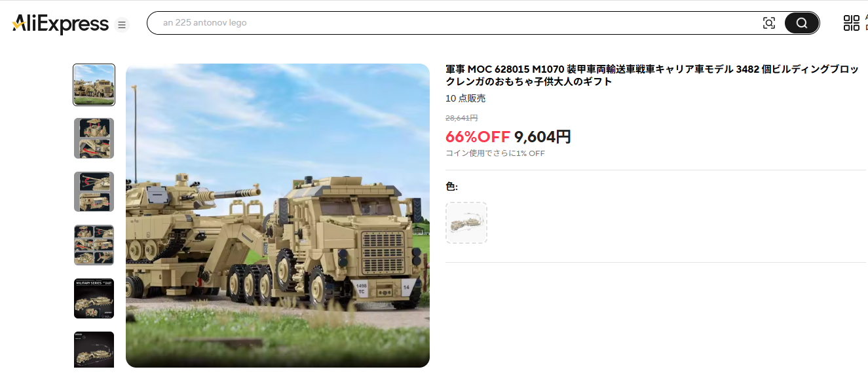
Task: Select the fourth multi-panel detail thumbnail
Action: [x=94, y=245]
